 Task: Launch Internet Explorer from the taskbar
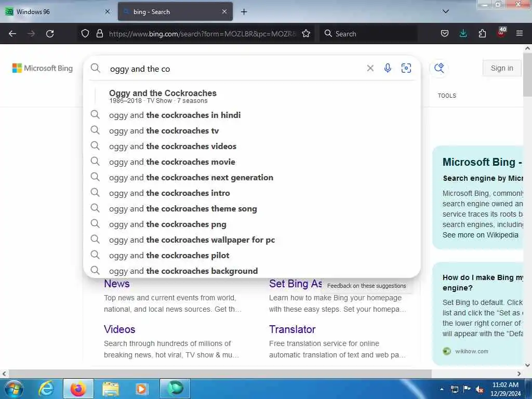pos(46,389)
